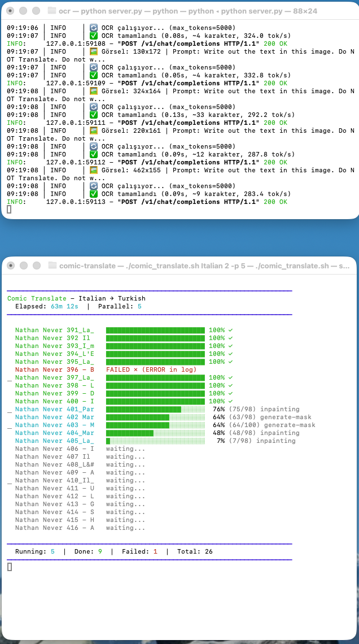The height and width of the screenshot is (644, 359).
Task: Click failed Nathan Never 396 - B name
Action: (x=55, y=369)
